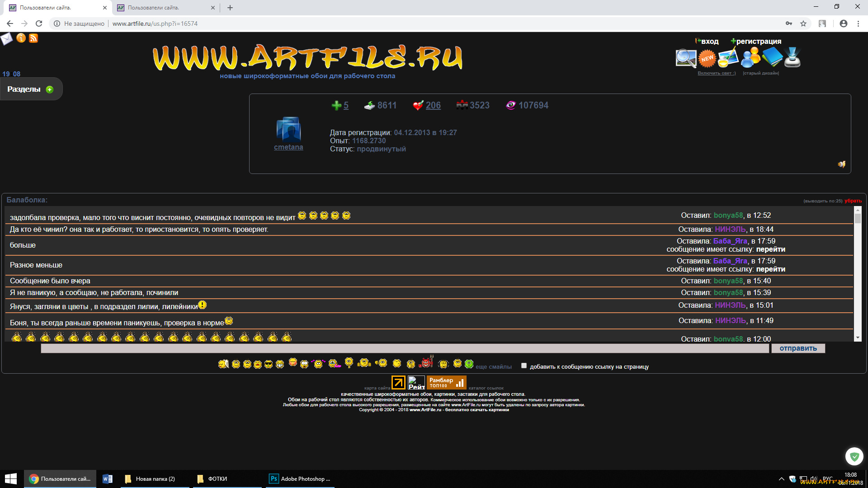This screenshot has height=488, width=868.
Task: Click the painting palette picture icon
Action: (x=728, y=58)
